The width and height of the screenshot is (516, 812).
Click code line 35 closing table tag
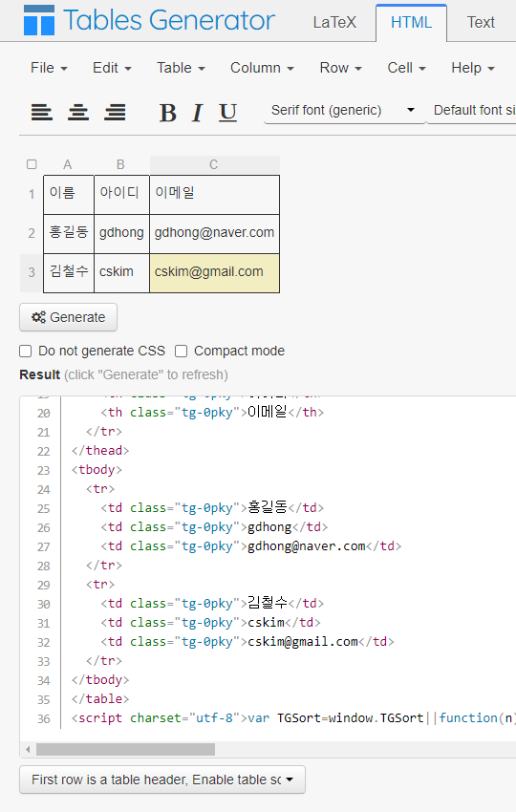pyautogui.click(x=100, y=699)
